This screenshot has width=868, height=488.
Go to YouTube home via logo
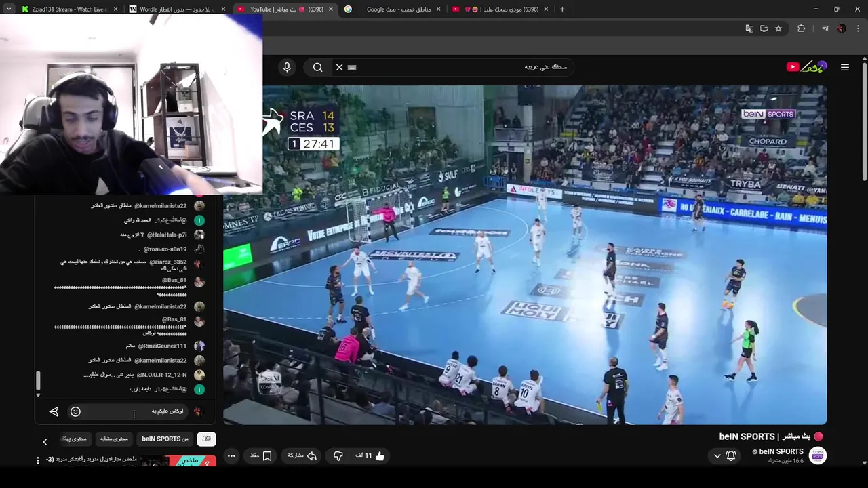pos(807,66)
